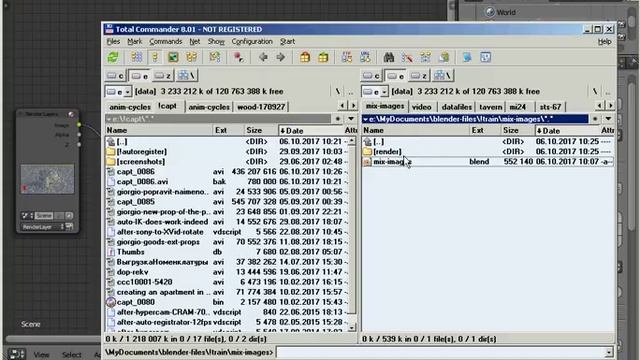
Task: Select file capt_0080 bin row
Action: 227,302
